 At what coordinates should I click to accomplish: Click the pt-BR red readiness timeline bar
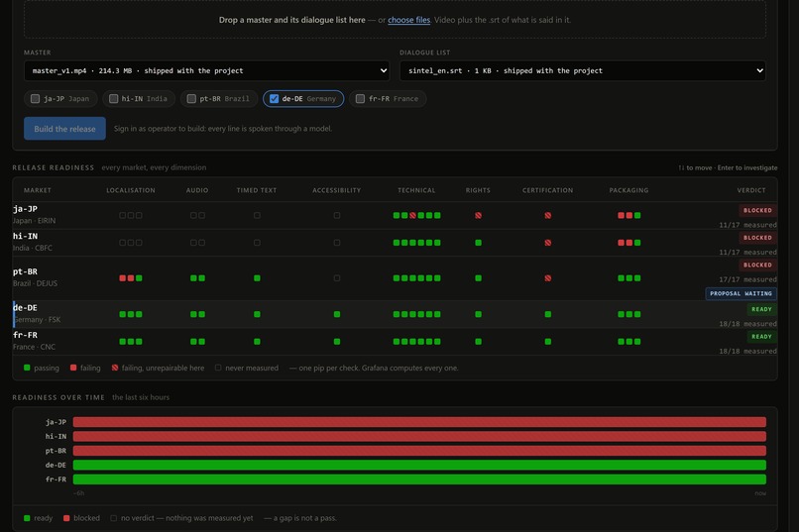coord(419,451)
